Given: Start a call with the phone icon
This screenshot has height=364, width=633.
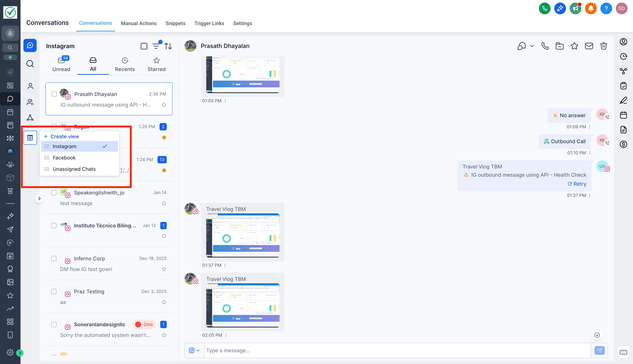Looking at the screenshot, I should click(545, 46).
